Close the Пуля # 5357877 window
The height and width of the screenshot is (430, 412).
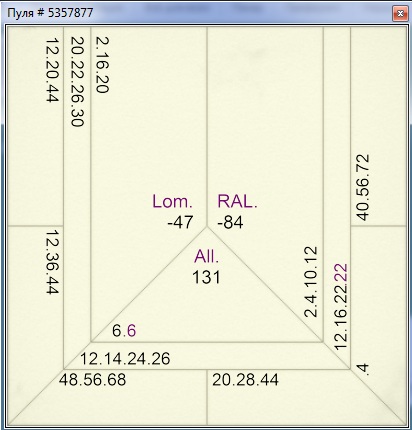click(x=400, y=14)
